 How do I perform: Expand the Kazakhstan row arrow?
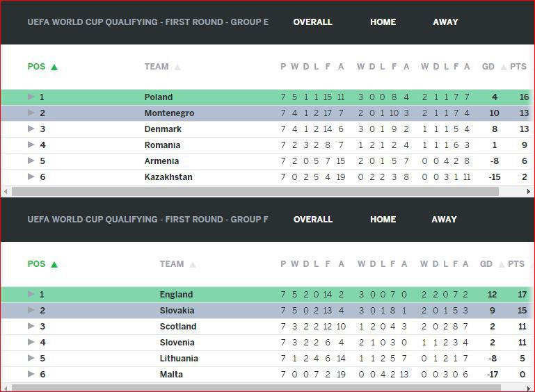31,177
